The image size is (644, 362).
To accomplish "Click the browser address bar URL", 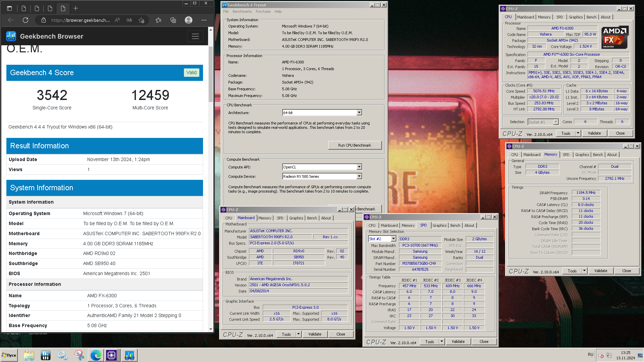I will pos(81,20).
